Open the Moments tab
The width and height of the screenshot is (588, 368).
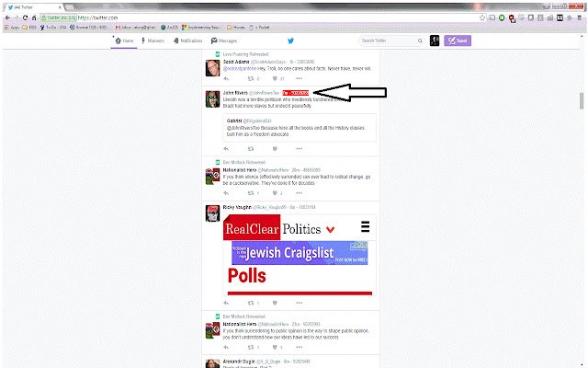tap(153, 40)
